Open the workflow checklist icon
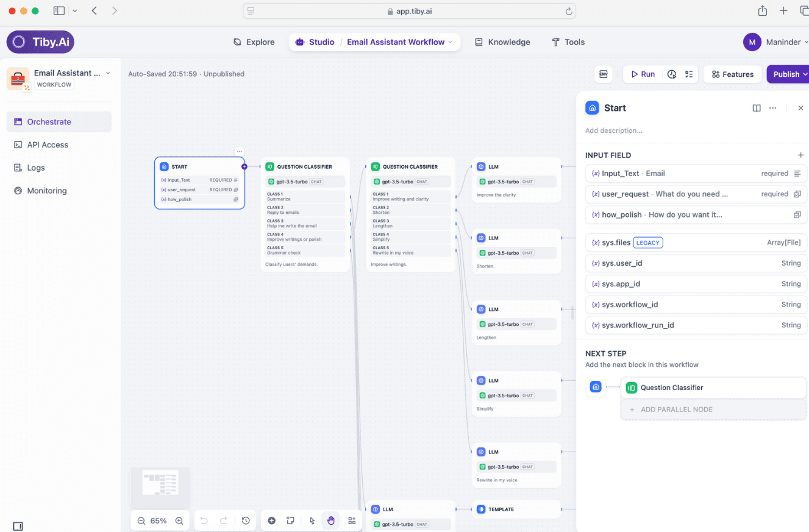This screenshot has height=532, width=809. (x=690, y=74)
